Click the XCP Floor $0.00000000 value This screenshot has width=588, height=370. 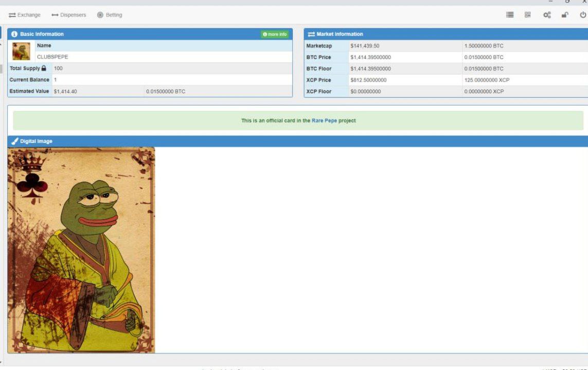pos(366,92)
